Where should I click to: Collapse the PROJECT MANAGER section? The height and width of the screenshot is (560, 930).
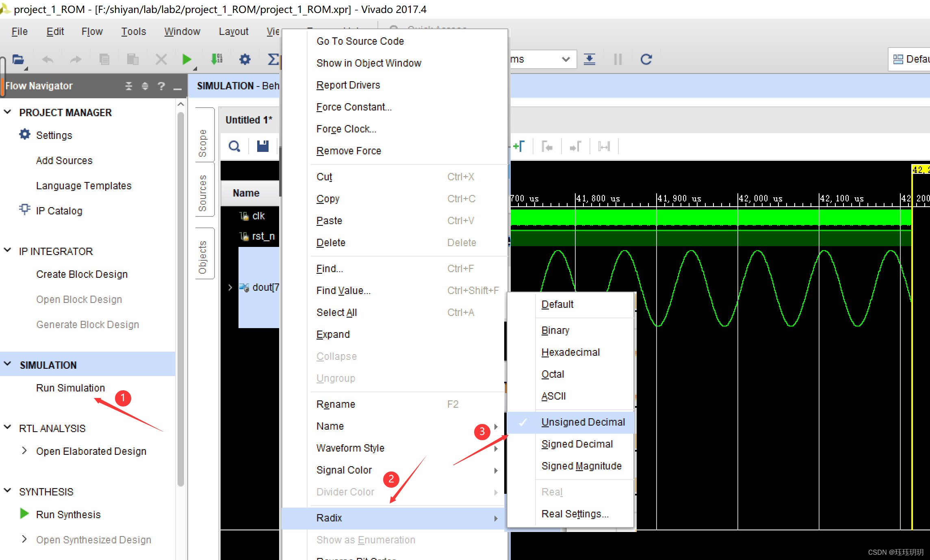point(7,112)
